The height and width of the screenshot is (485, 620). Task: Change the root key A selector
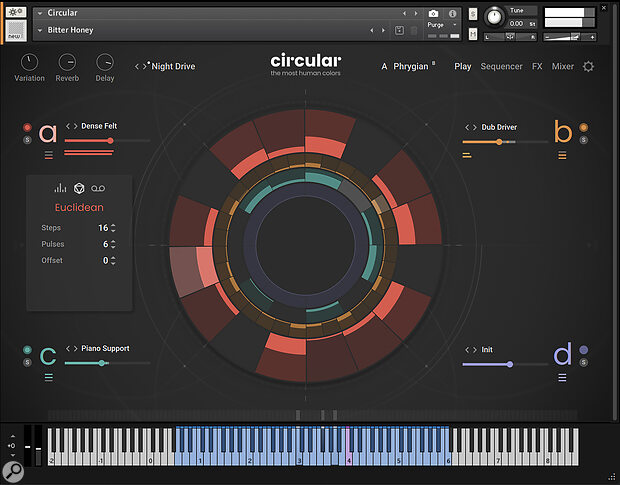point(384,66)
